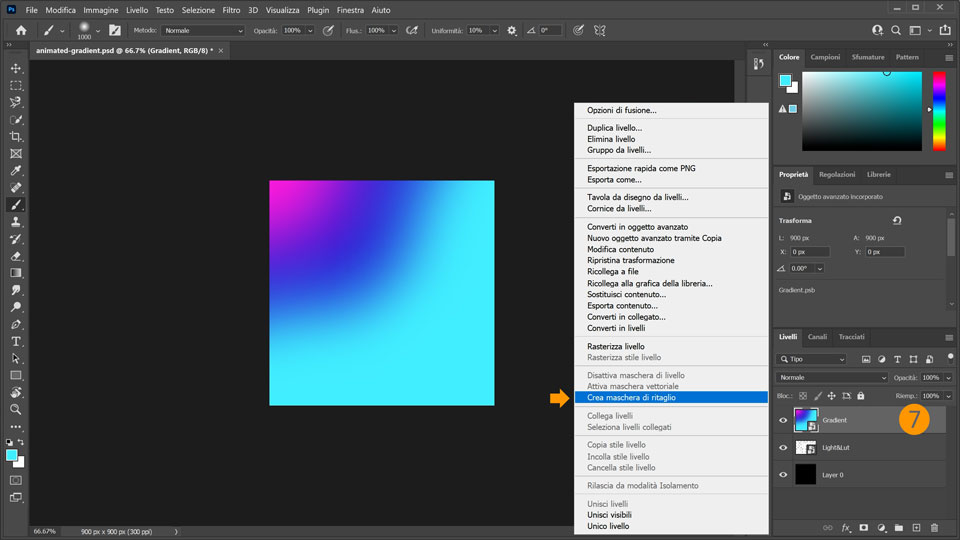Open the Metodo blending mode dropdown
The image size is (960, 540).
(203, 31)
